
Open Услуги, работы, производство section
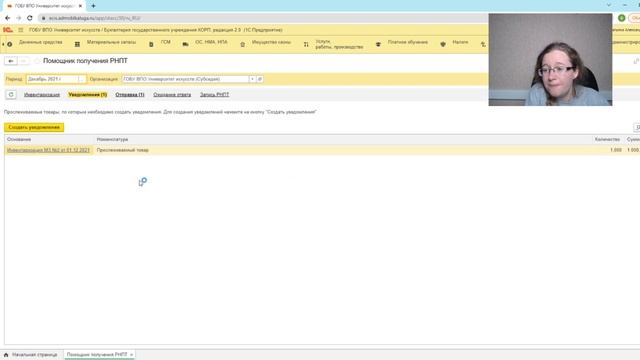(339, 44)
